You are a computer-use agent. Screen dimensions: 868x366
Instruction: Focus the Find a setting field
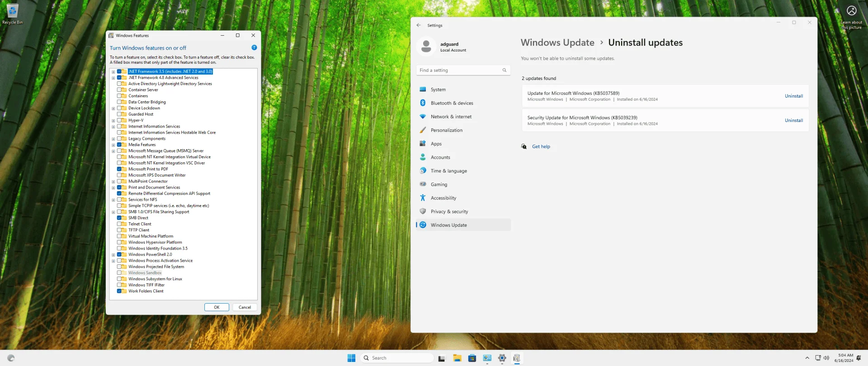pyautogui.click(x=463, y=70)
